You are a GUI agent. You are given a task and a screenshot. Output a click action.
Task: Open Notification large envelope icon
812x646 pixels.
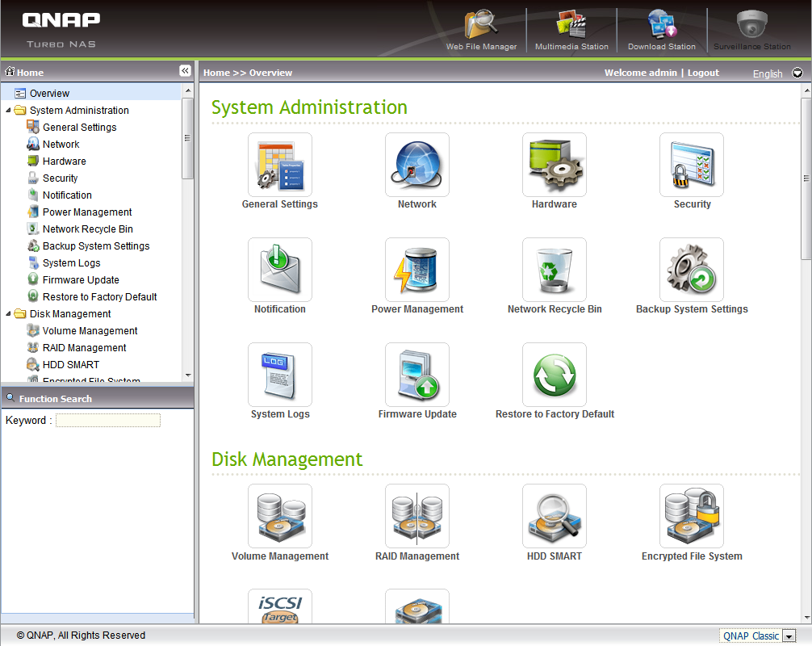[x=279, y=270]
